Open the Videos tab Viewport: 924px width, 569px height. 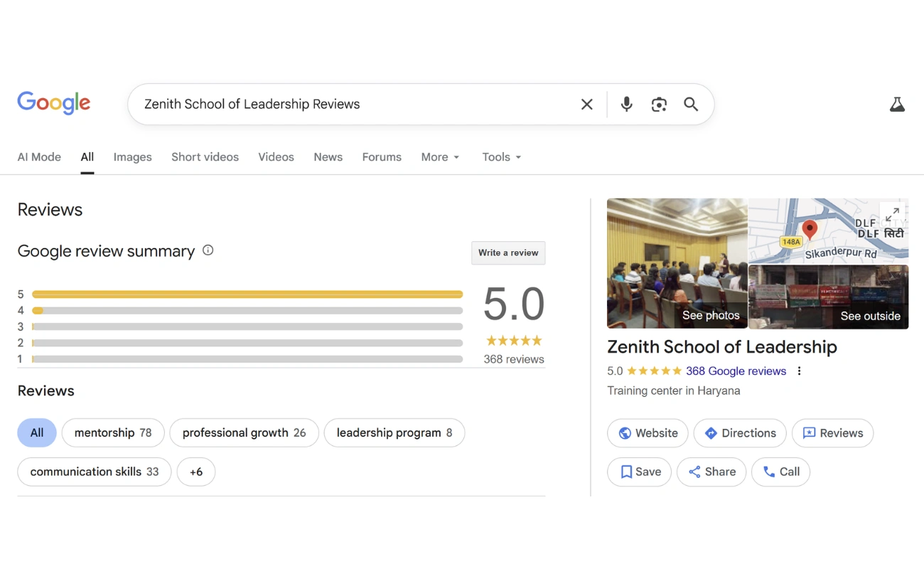(276, 157)
